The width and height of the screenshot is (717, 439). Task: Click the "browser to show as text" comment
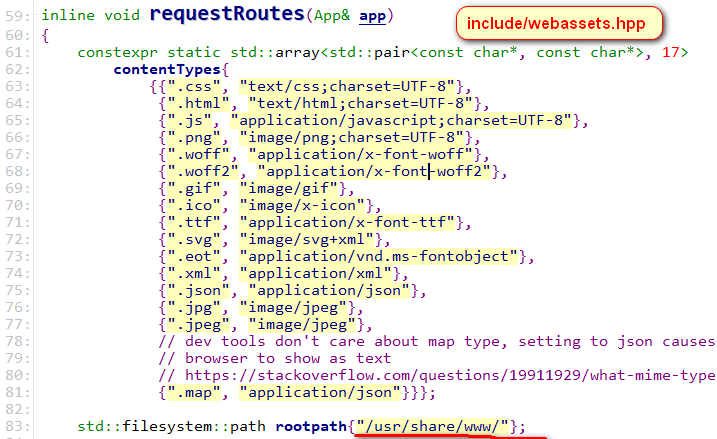click(x=275, y=359)
